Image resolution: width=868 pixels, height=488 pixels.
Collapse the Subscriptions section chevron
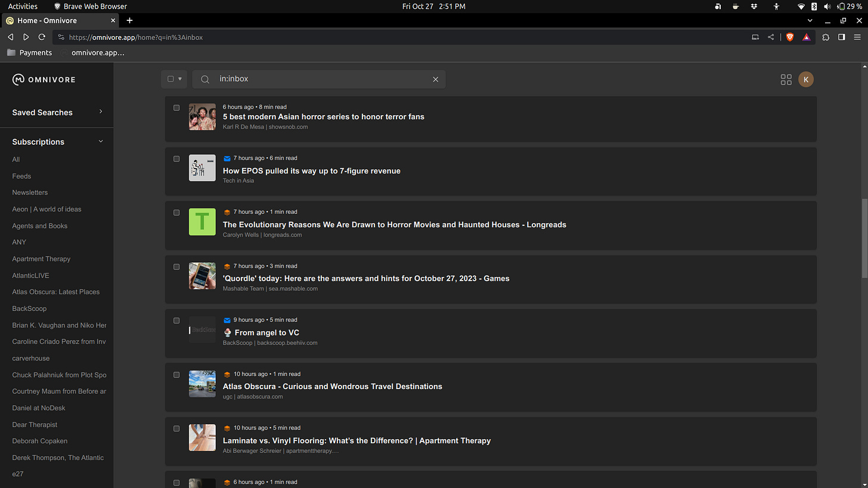(x=101, y=141)
